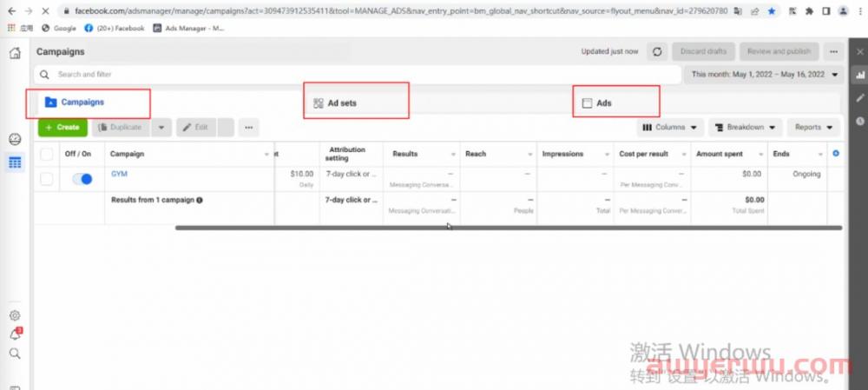
Task: Click the Reach column header
Action: (498, 154)
